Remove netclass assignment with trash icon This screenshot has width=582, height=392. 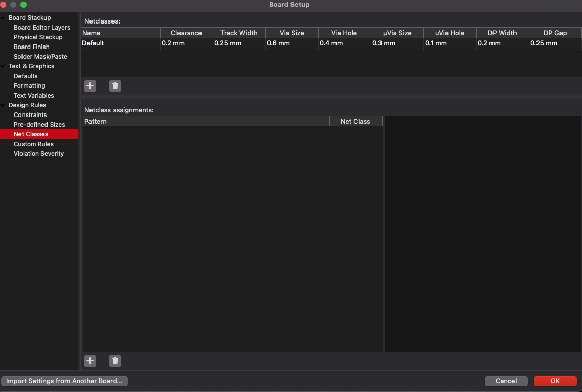115,361
